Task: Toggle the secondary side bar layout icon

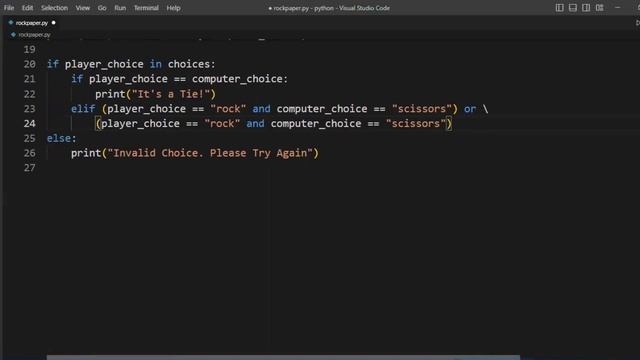Action: coord(586,8)
